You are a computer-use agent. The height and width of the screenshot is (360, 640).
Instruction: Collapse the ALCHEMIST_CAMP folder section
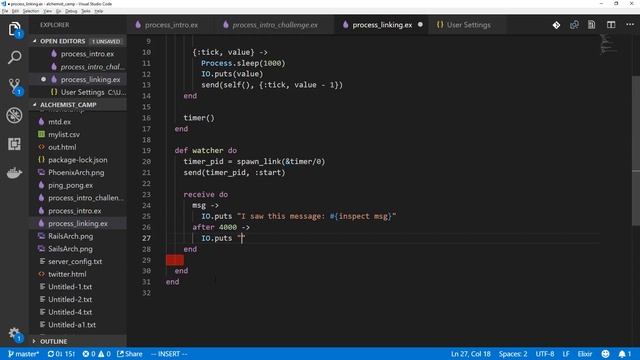tap(78, 105)
